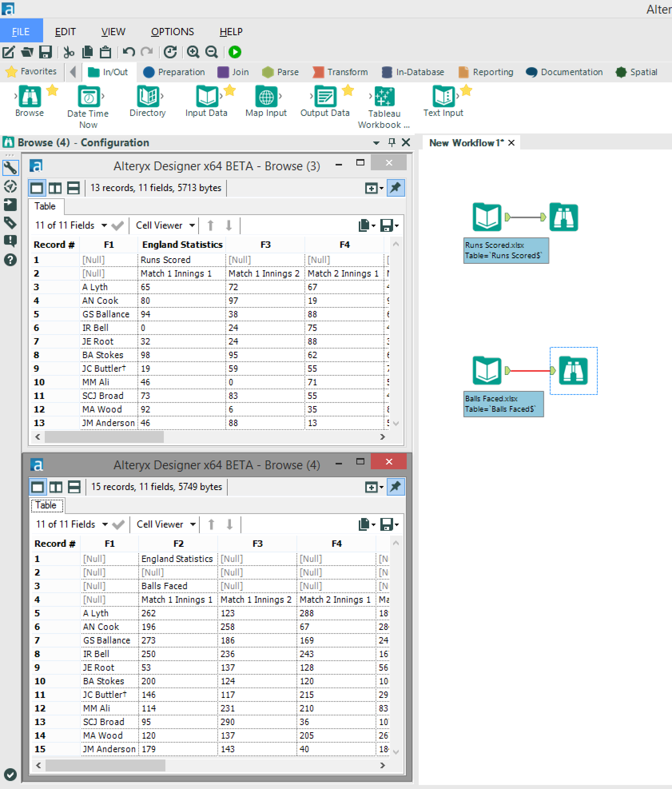Switch to the Preparation tool category tab

coord(174,72)
